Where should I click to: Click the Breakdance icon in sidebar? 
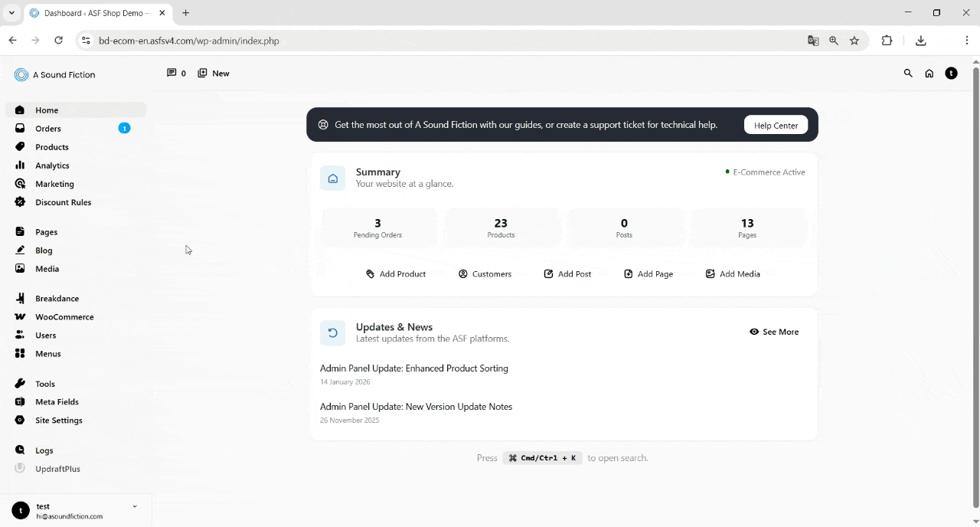click(x=20, y=298)
